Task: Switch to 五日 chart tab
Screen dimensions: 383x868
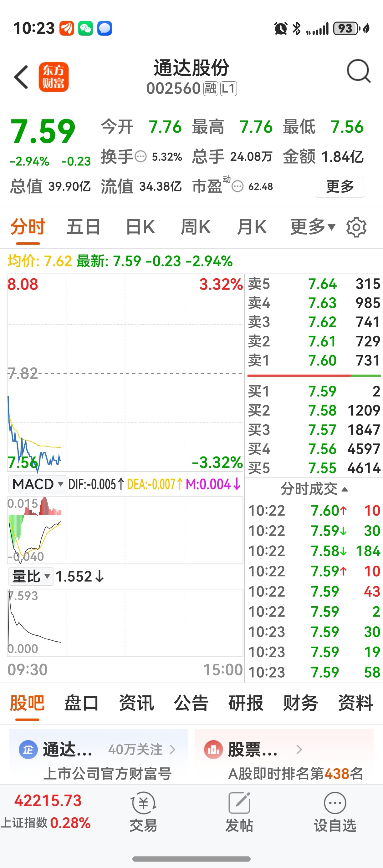Action: (x=84, y=227)
